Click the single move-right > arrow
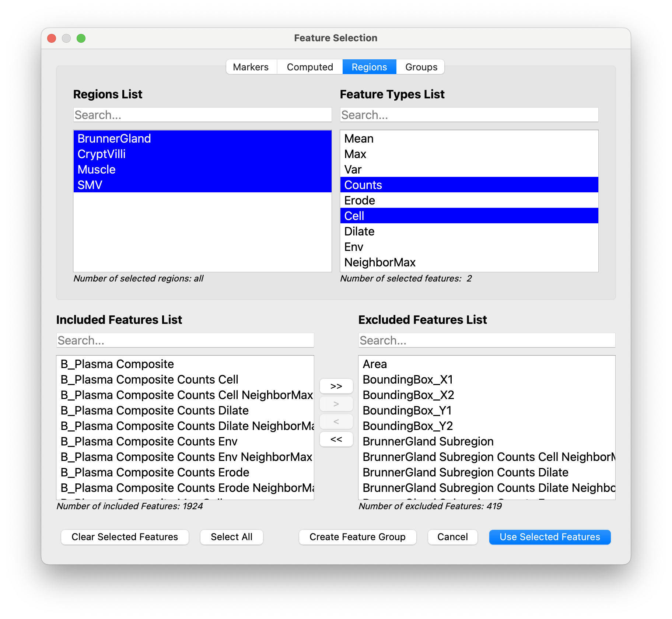 [336, 404]
